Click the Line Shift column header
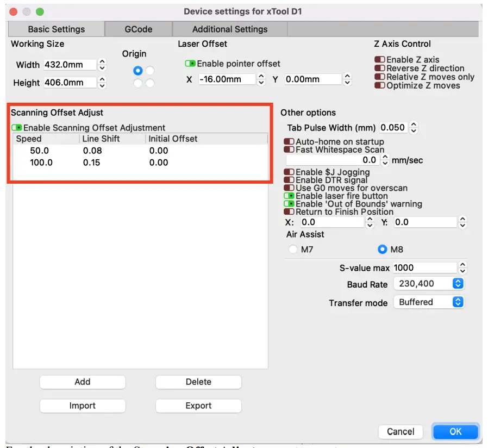The width and height of the screenshot is (488, 448). tap(112, 139)
